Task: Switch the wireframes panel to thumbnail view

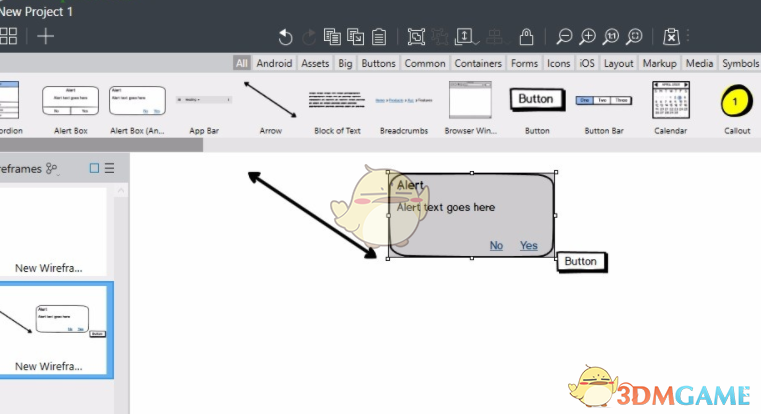Action: click(94, 168)
